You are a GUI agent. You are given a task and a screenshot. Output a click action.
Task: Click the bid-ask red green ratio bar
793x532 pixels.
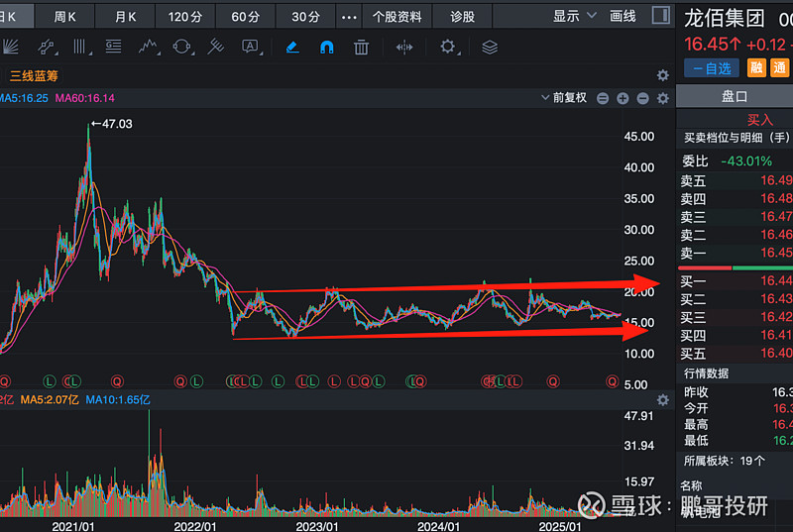coord(736,267)
